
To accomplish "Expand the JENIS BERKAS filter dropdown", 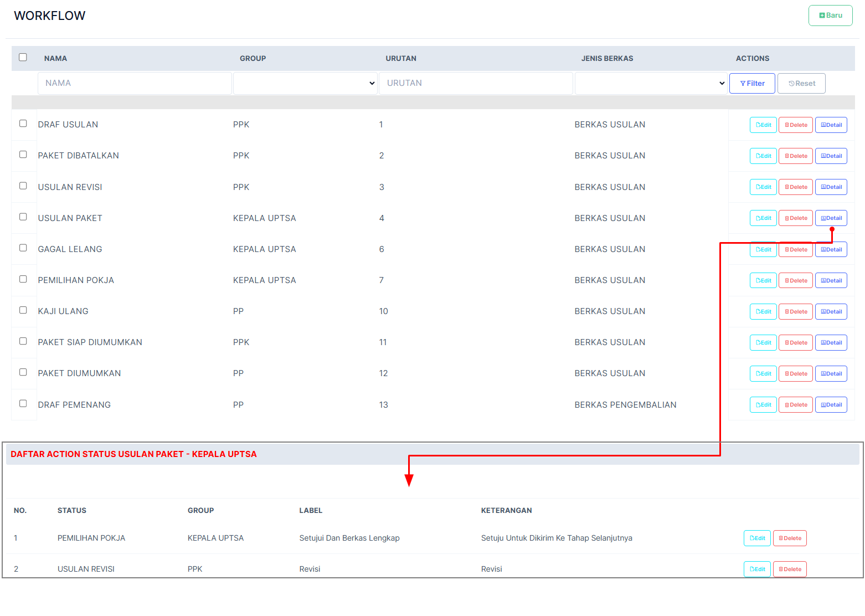I will tap(651, 84).
